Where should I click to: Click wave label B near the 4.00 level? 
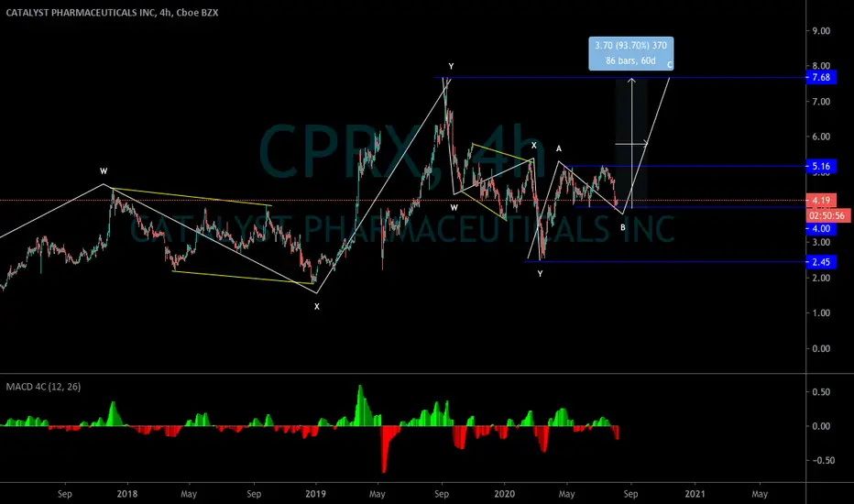coord(623,228)
